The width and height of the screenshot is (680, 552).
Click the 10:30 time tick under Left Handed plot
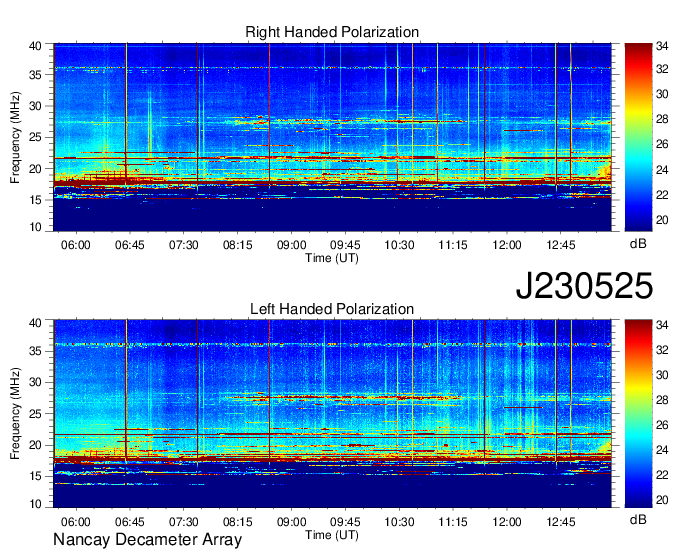click(x=399, y=522)
